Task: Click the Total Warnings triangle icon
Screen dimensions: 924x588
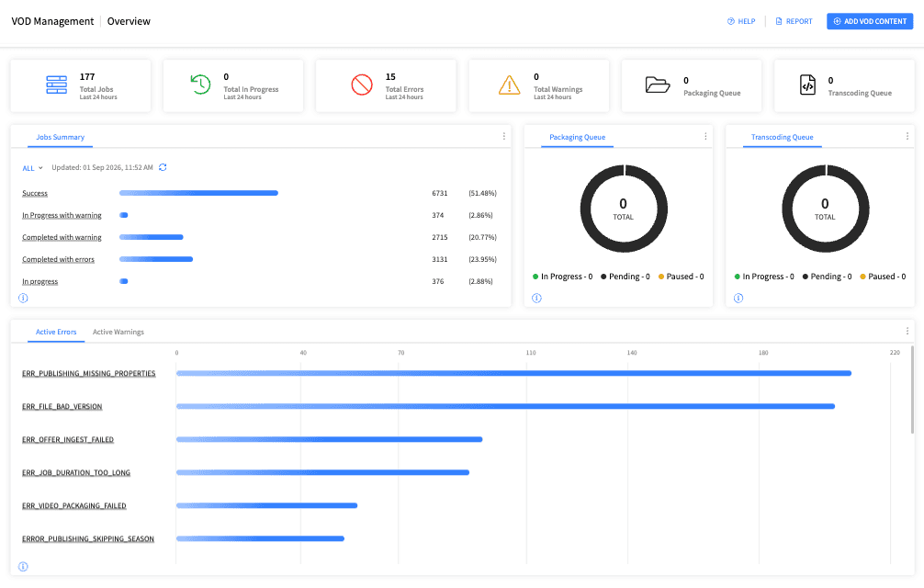Action: (x=509, y=85)
